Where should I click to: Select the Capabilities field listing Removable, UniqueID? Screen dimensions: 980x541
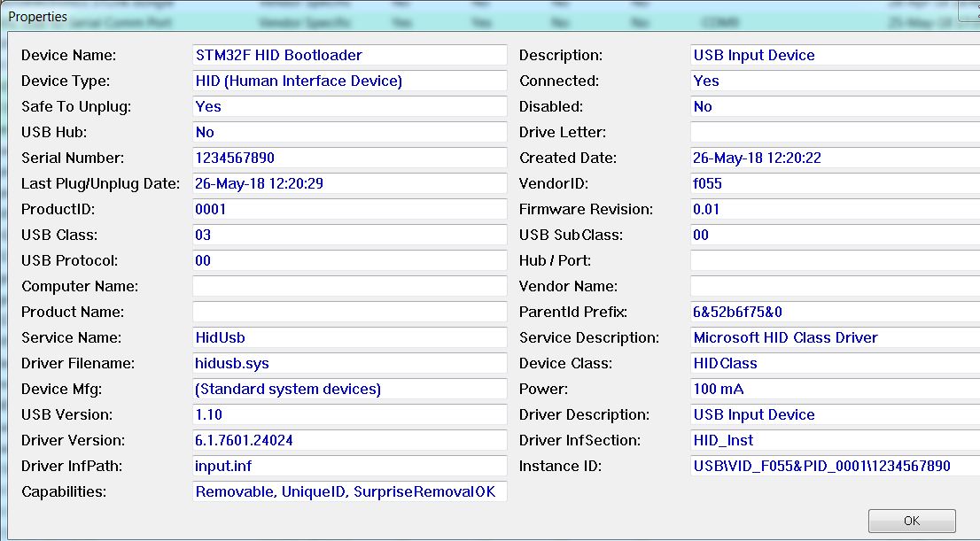pos(348,491)
